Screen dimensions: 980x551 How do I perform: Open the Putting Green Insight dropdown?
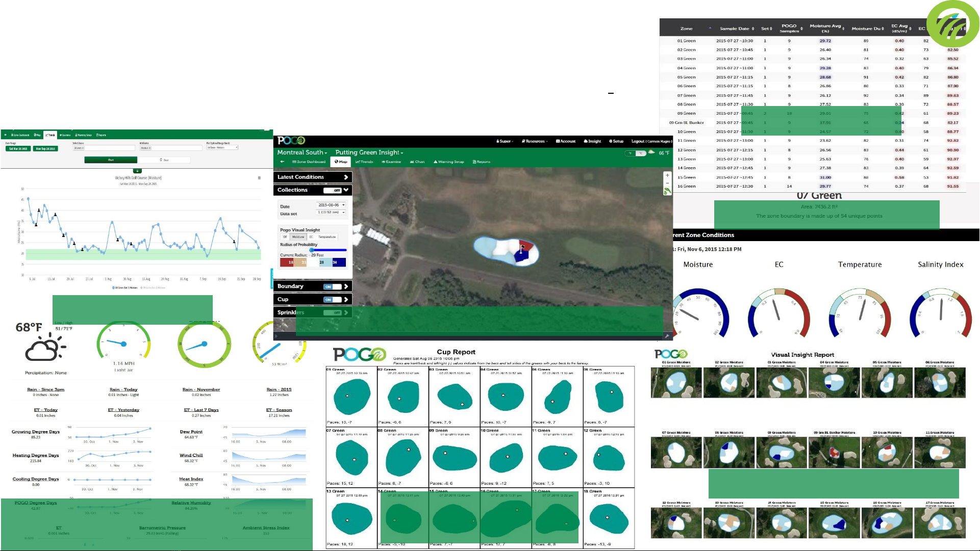[x=369, y=152]
